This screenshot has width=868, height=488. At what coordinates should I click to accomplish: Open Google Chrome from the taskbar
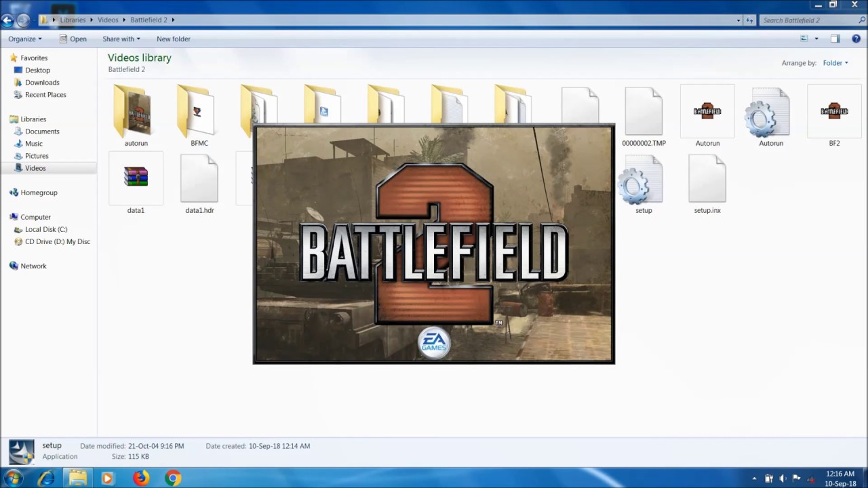[173, 478]
